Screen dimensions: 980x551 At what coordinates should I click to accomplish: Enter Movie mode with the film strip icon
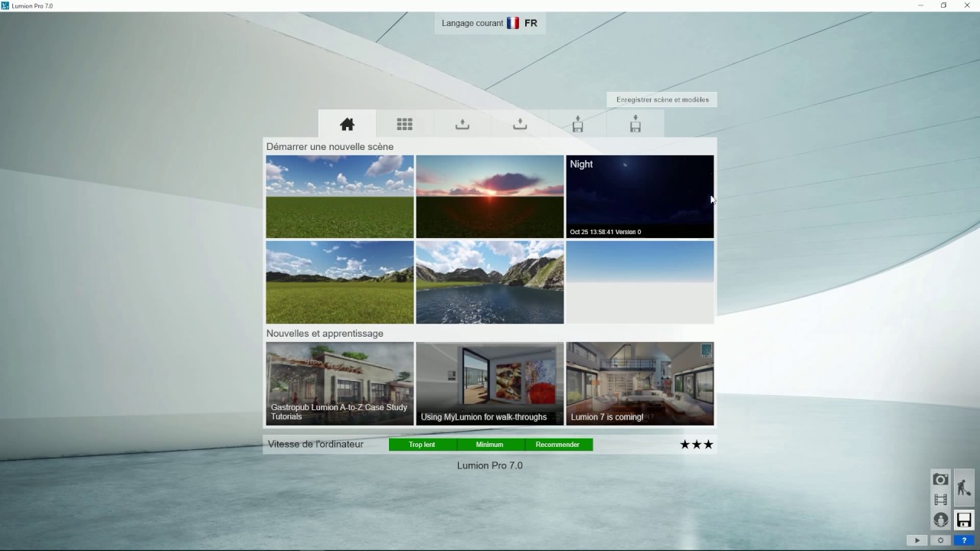click(940, 500)
